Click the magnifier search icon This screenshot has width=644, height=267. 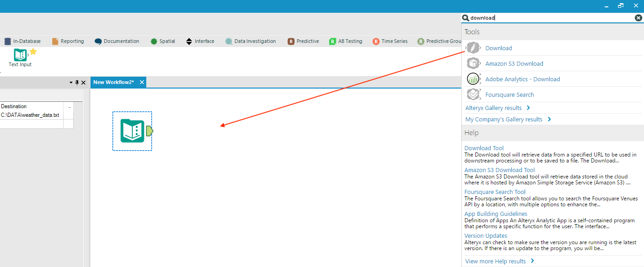pyautogui.click(x=466, y=18)
